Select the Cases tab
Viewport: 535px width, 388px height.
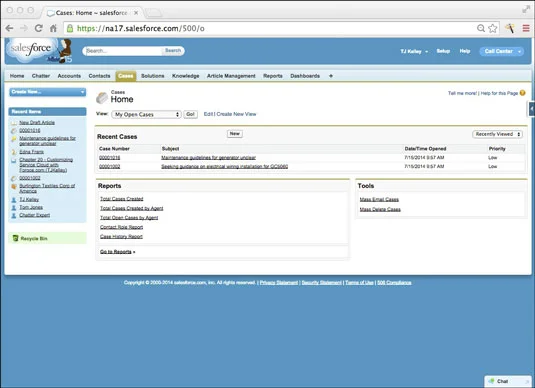tap(126, 76)
